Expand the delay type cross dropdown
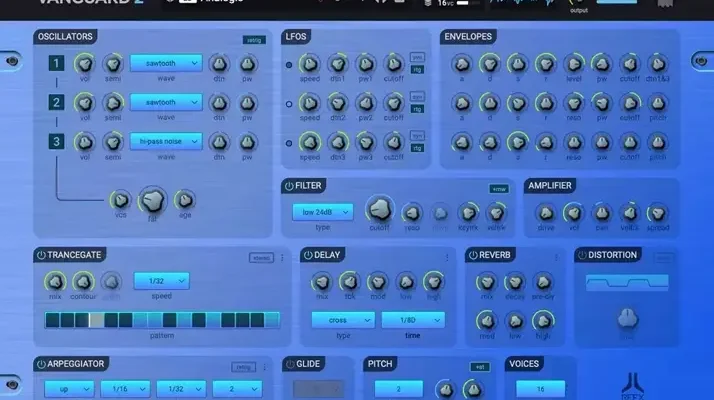The height and width of the screenshot is (400, 714). (342, 320)
